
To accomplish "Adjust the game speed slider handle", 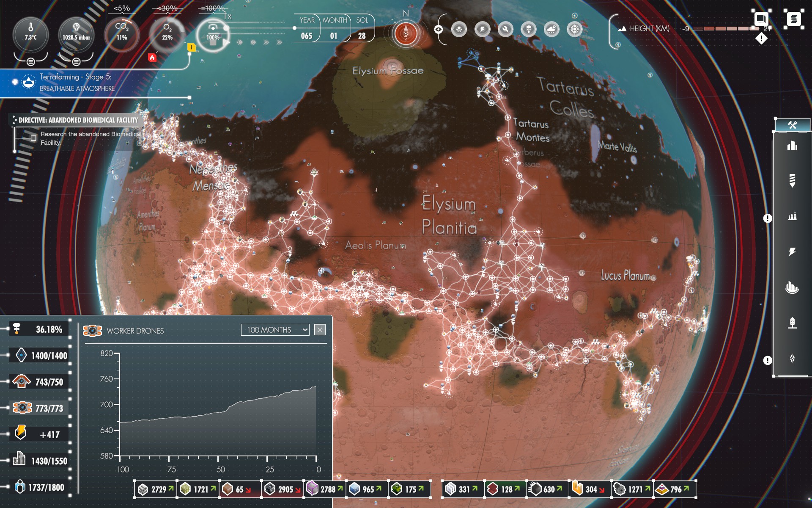I will coord(226,28).
